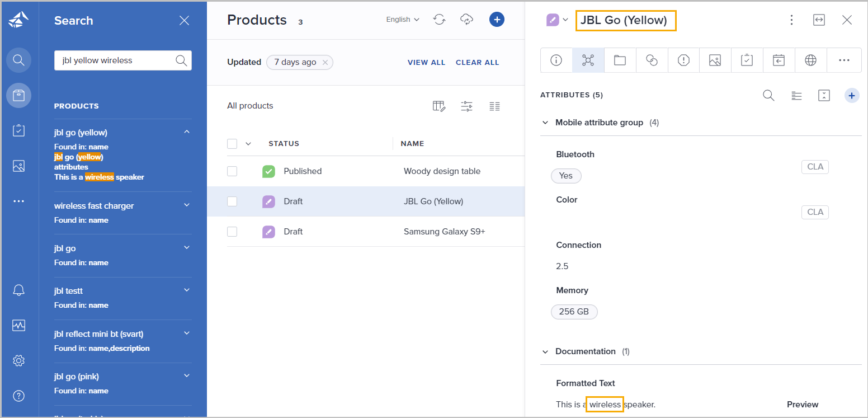Switch to the tasks clipboard tab

[x=747, y=60]
